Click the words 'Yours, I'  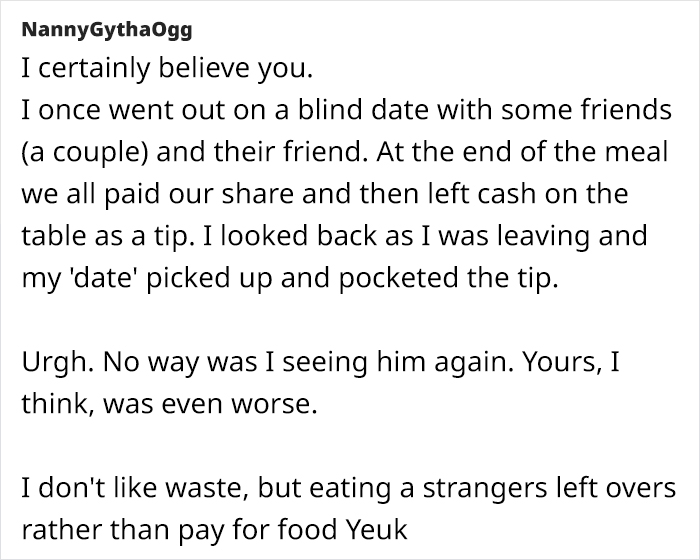(571, 362)
